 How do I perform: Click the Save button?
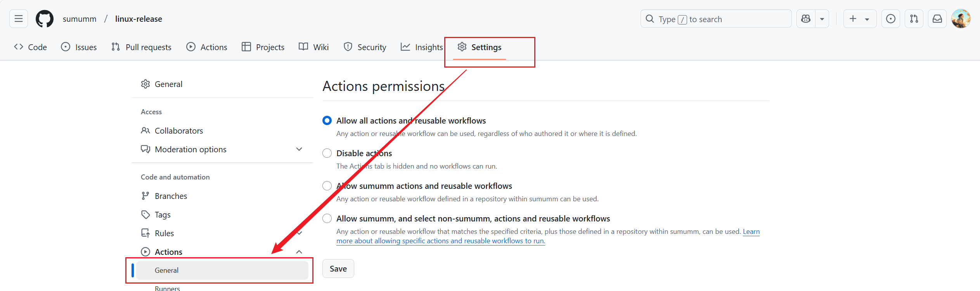pos(338,268)
